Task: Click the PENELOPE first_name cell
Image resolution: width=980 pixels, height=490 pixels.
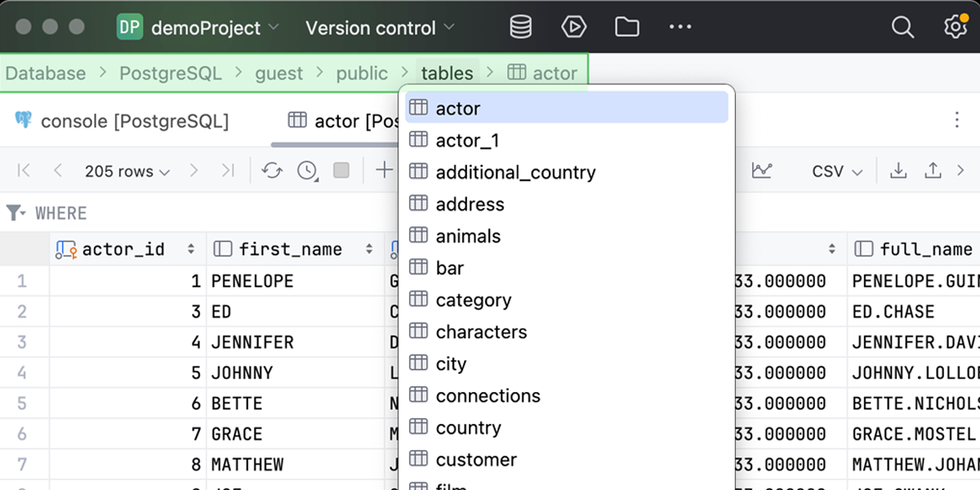Action: 296,281
